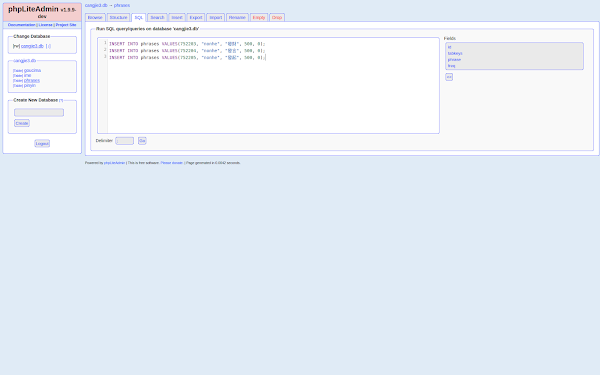Click the [Table] link beside pinyin
600x375 pixels.
[x=18, y=86]
